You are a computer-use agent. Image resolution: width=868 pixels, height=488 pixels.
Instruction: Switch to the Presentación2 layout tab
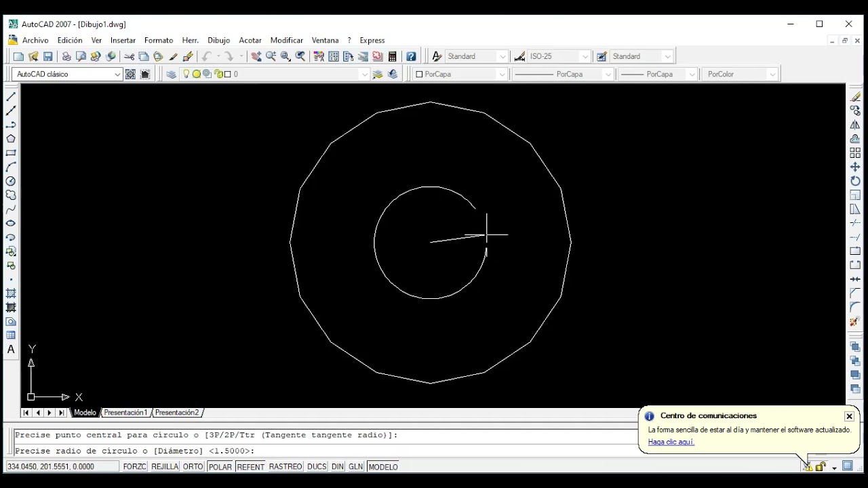tap(177, 412)
